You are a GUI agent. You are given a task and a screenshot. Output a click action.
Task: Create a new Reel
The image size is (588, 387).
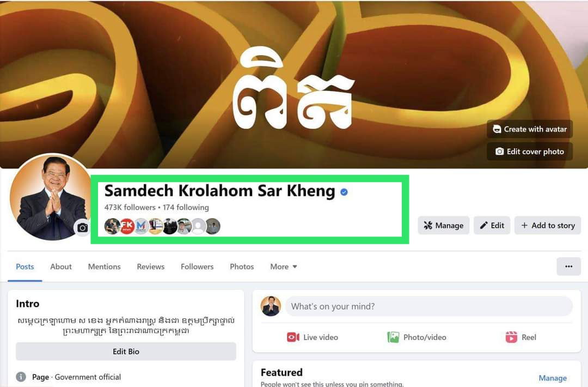coord(520,337)
